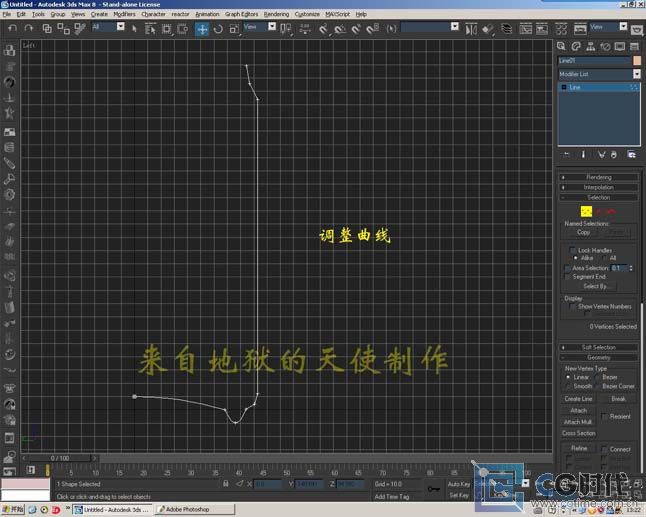
Task: Select the All radio button under Lock Handles
Action: [x=604, y=258]
